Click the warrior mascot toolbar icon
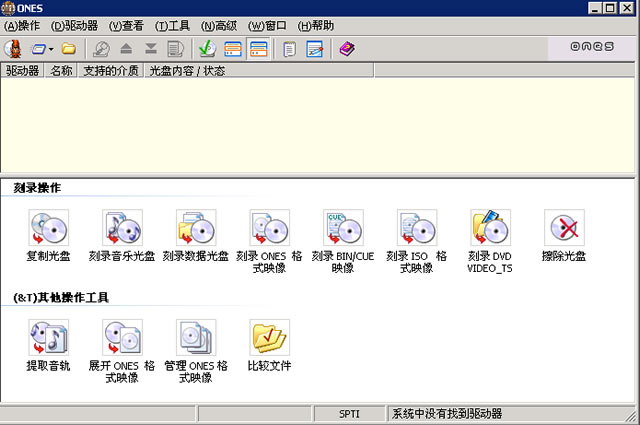 coord(13,49)
